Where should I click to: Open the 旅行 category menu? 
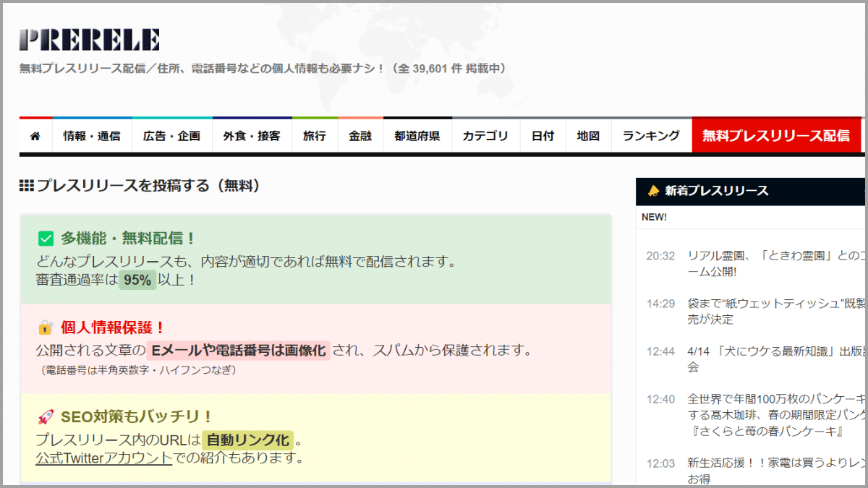pos(315,134)
